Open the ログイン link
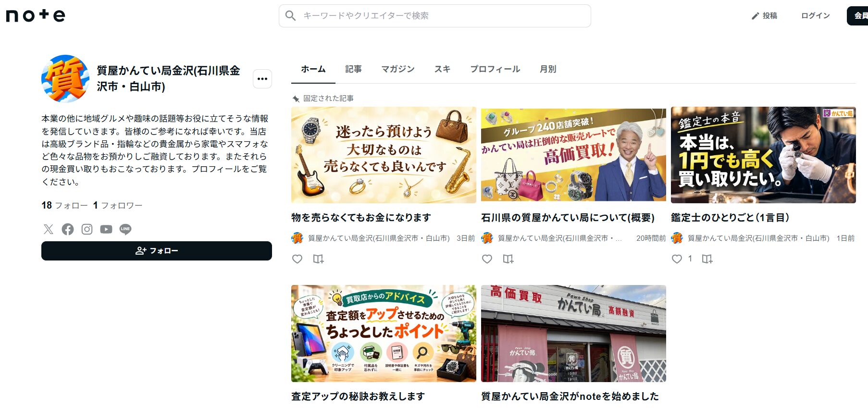Screen dimensions: 868x409 point(815,16)
